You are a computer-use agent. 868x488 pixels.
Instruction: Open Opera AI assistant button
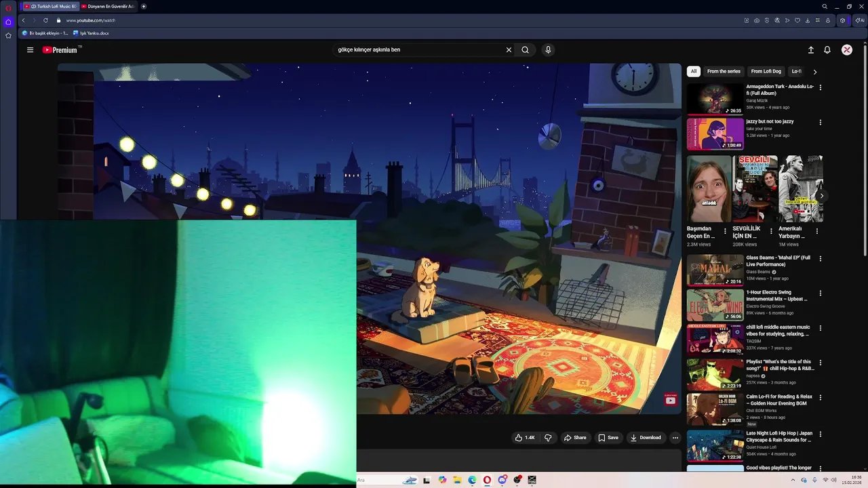[860, 20]
